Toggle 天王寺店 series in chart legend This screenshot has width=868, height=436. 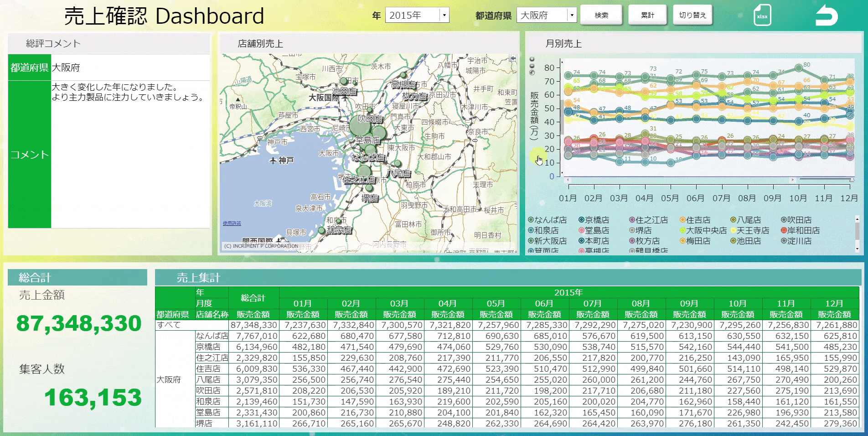[x=749, y=230]
